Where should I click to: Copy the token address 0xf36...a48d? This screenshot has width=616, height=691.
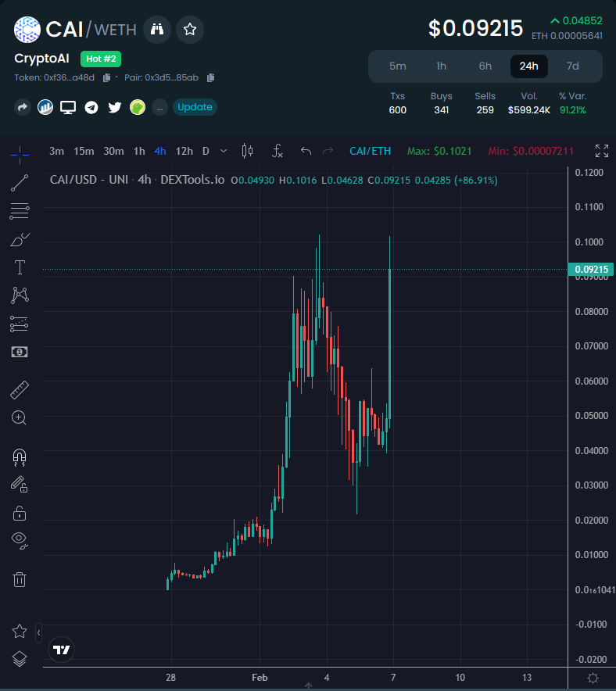coord(106,78)
